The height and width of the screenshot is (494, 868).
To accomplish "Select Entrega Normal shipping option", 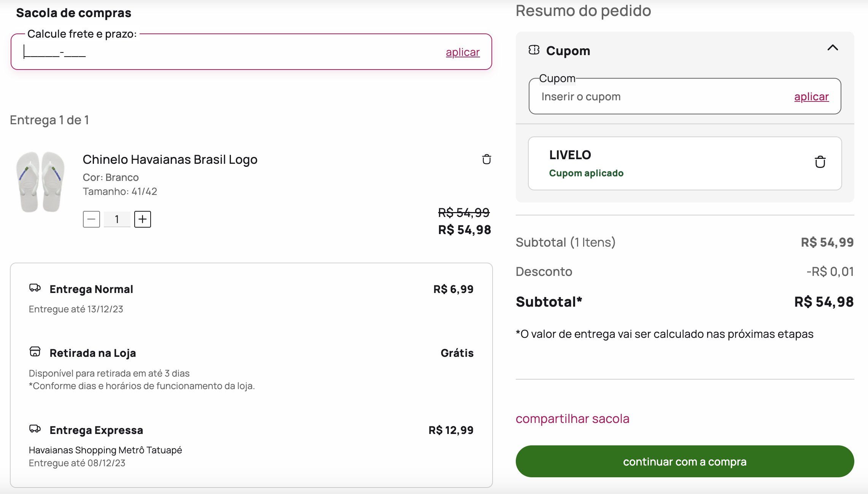I will (x=251, y=298).
